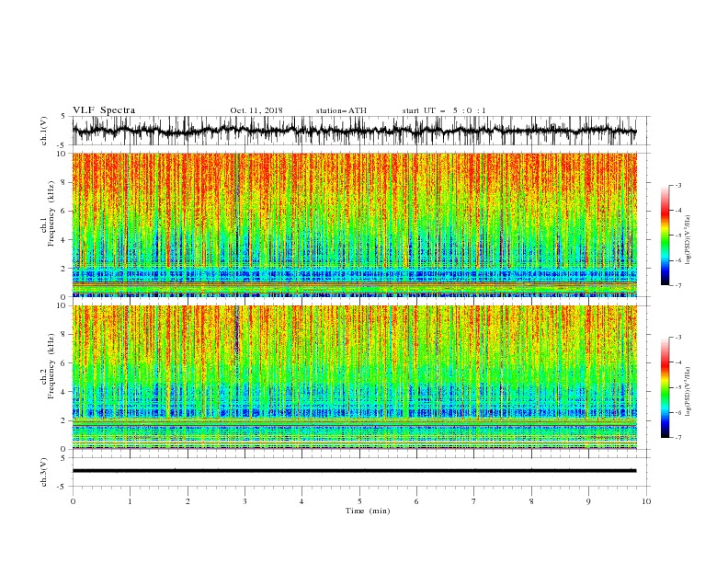Click the ch.2 "Frequency (kHz)" axis title
The height and width of the screenshot is (563, 728).
click(51, 366)
